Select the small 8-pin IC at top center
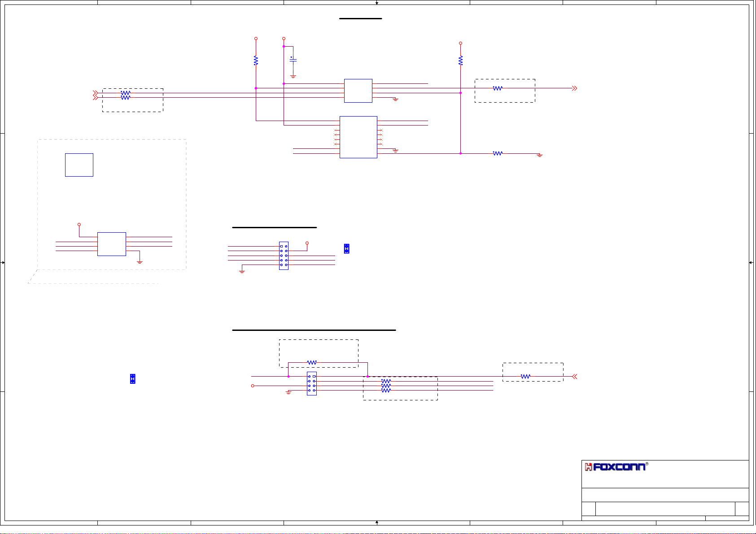This screenshot has height=534, width=756. pos(358,91)
